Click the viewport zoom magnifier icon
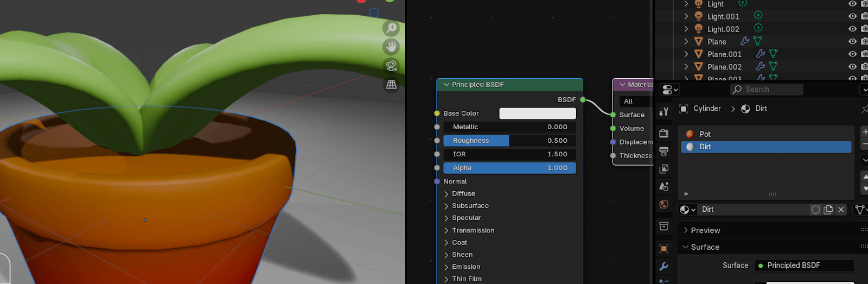 coord(391,28)
